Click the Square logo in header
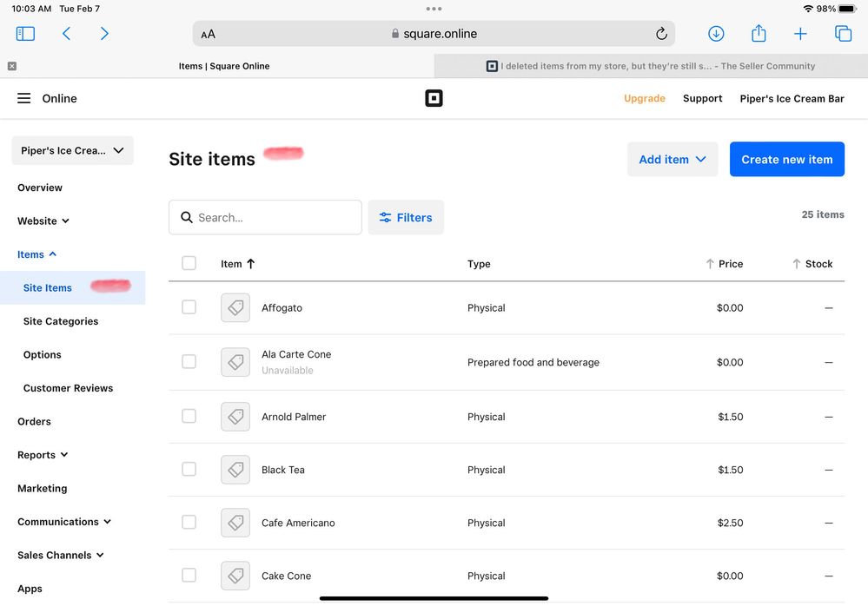Screen dimensions: 868x606 [x=434, y=99]
